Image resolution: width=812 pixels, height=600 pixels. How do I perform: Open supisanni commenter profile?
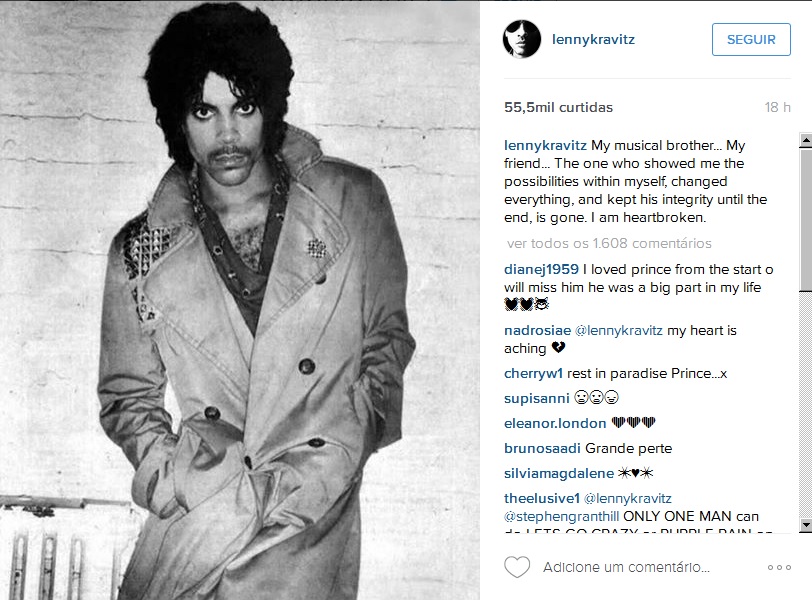536,398
